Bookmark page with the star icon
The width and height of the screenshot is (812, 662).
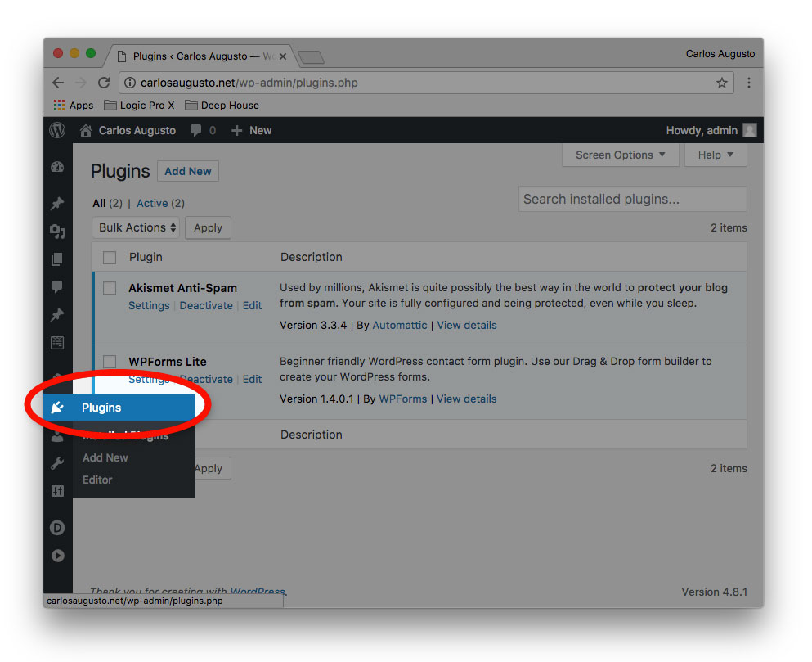point(721,83)
